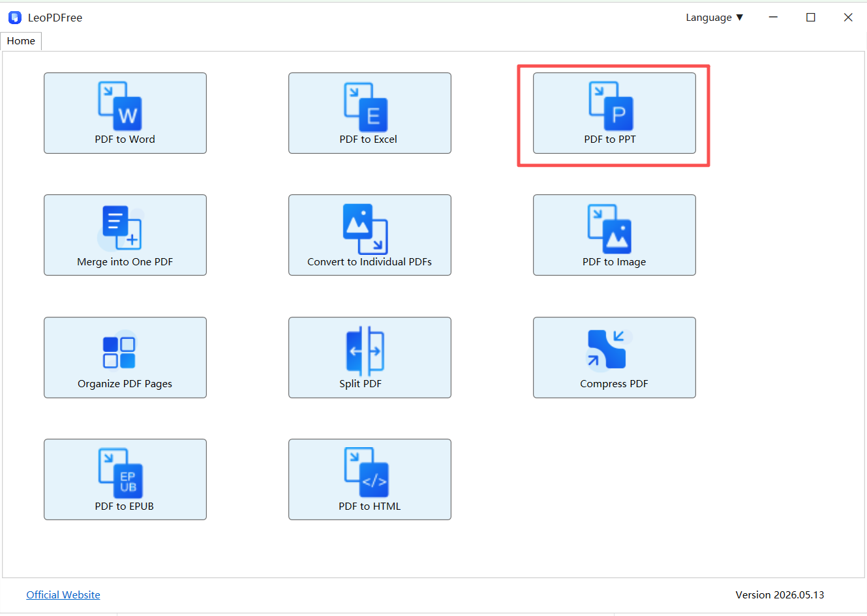
Task: Minimize the LeoPDFree window
Action: point(773,18)
